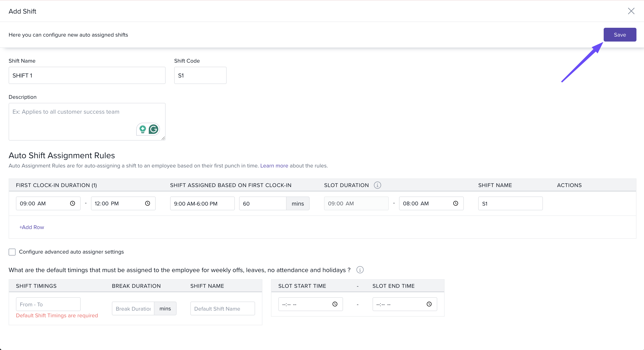Click the green lightbulb suggestion icon

click(x=143, y=129)
